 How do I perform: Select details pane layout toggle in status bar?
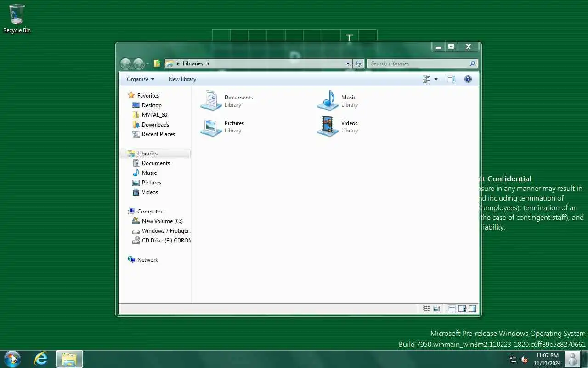[462, 309]
